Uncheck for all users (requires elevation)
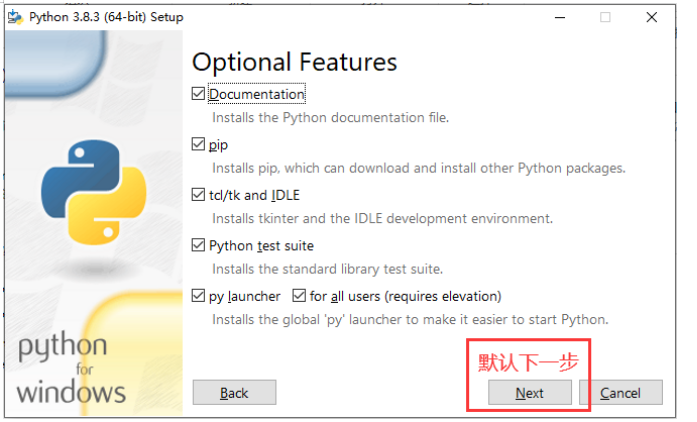 299,296
